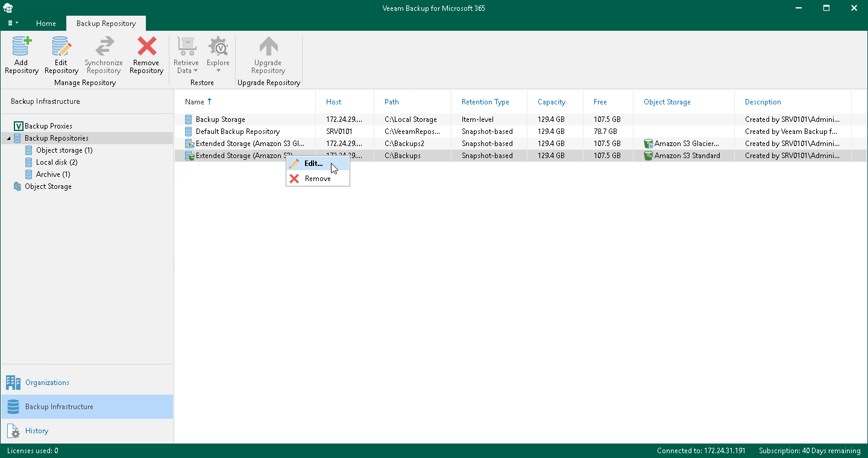
Task: Click the Item-level retention cell
Action: click(478, 119)
